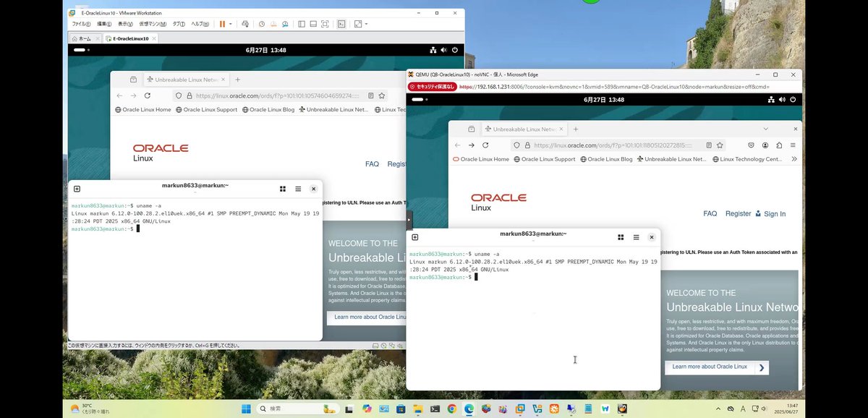
Task: Open the ヘルプ menu in VMware Workstation
Action: 200,24
